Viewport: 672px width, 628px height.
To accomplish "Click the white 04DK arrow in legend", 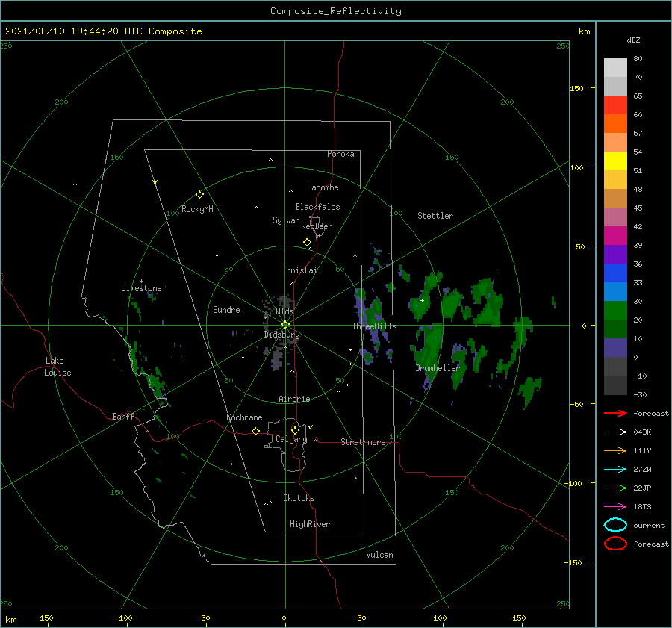I will 615,432.
